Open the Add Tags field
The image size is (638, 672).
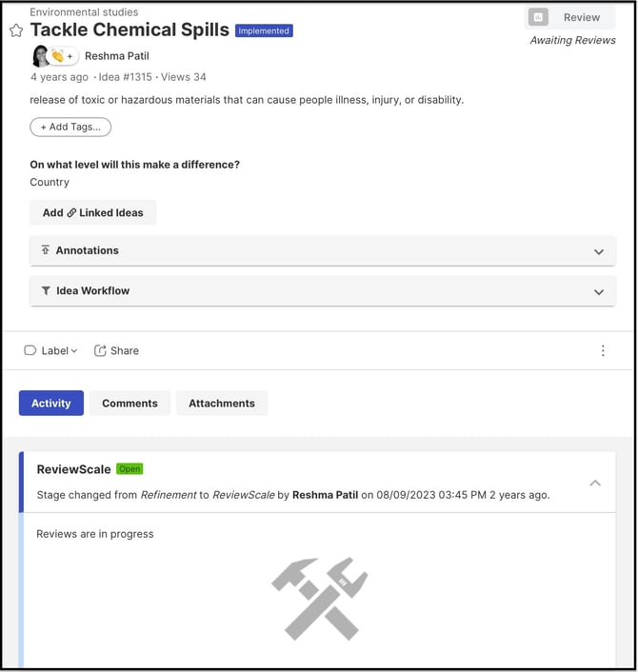pyautogui.click(x=70, y=127)
